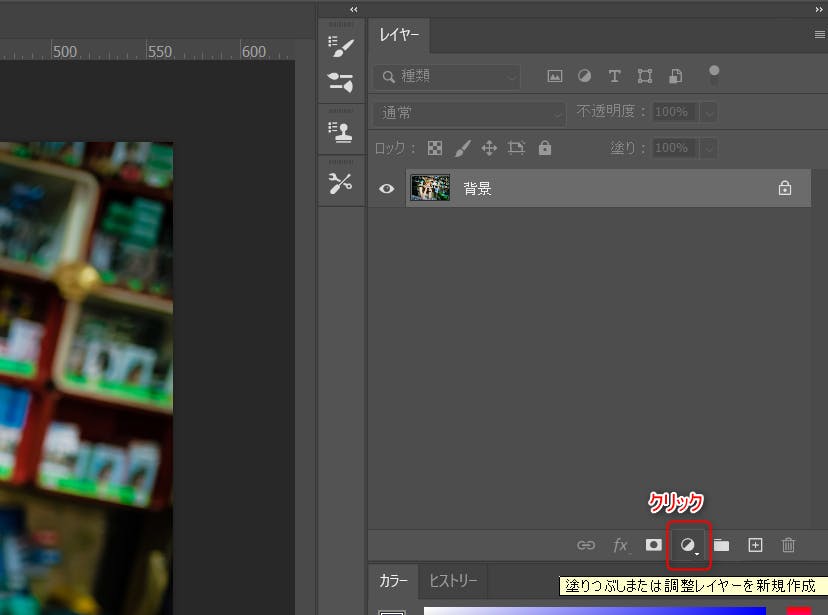Open the 種類 filter type dropdown
The height and width of the screenshot is (615, 828).
[x=447, y=76]
